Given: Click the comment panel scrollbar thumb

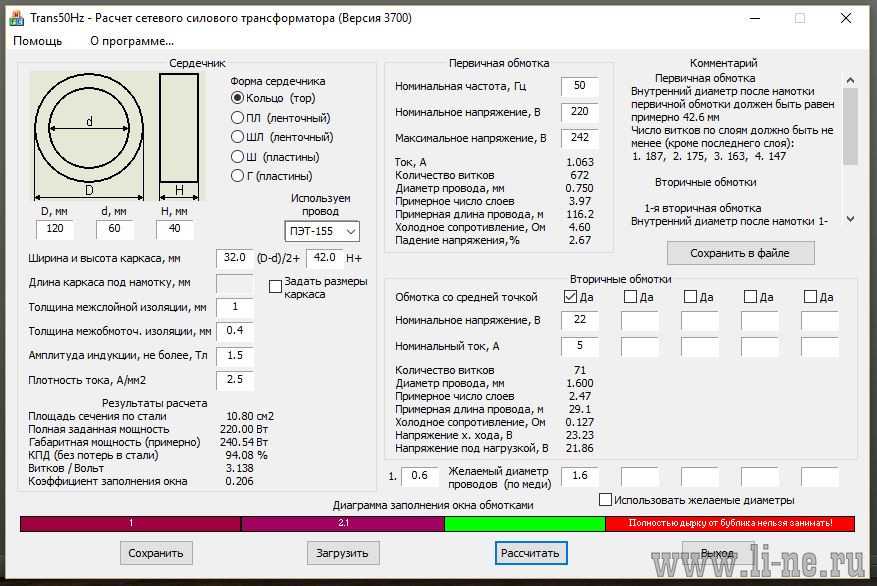Looking at the screenshot, I should point(850,127).
